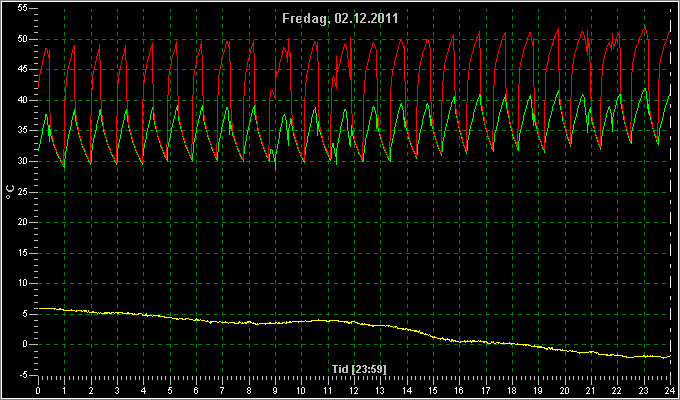This screenshot has height=400, width=680.
Task: Click the red curve peak near hour 23
Action: [x=645, y=27]
